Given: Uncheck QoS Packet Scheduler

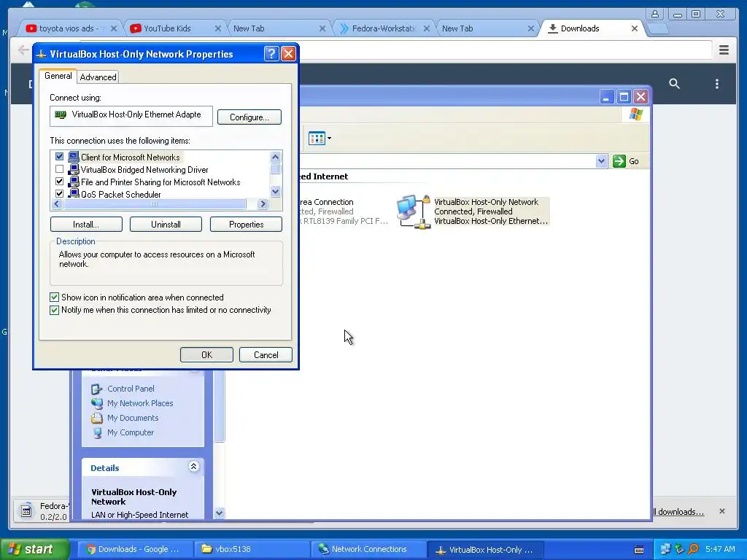Looking at the screenshot, I should [x=60, y=193].
